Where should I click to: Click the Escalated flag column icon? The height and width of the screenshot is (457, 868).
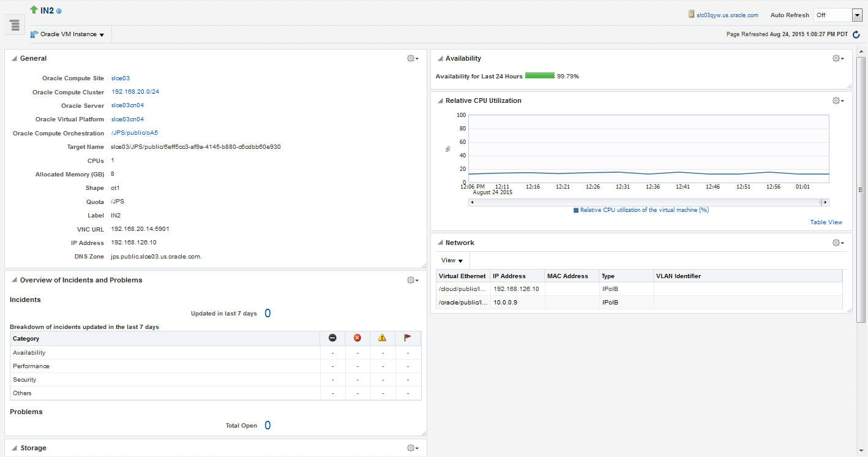click(x=407, y=338)
